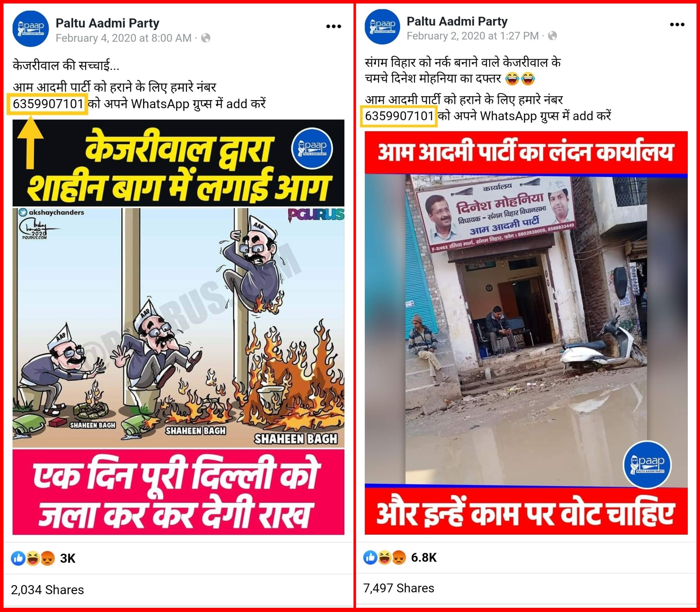Click the left post's Paltu Aadmi Party avatar
The height and width of the screenshot is (612, 700).
pyautogui.click(x=30, y=29)
